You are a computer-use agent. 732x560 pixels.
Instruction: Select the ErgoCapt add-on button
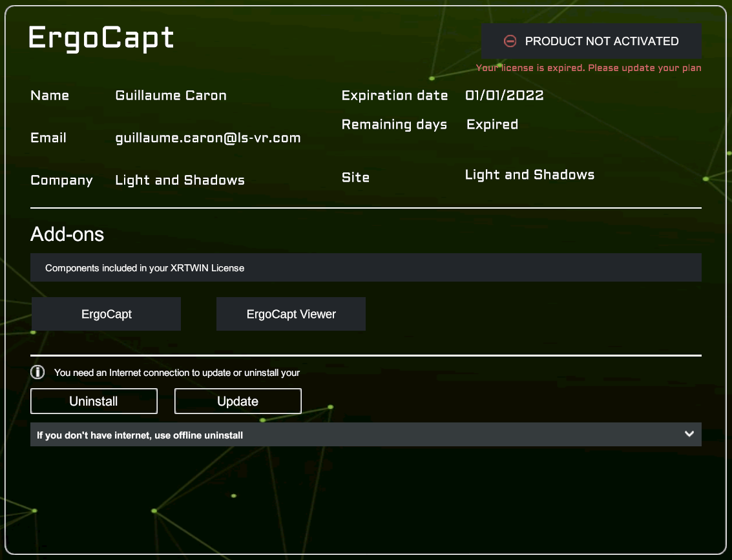(107, 314)
